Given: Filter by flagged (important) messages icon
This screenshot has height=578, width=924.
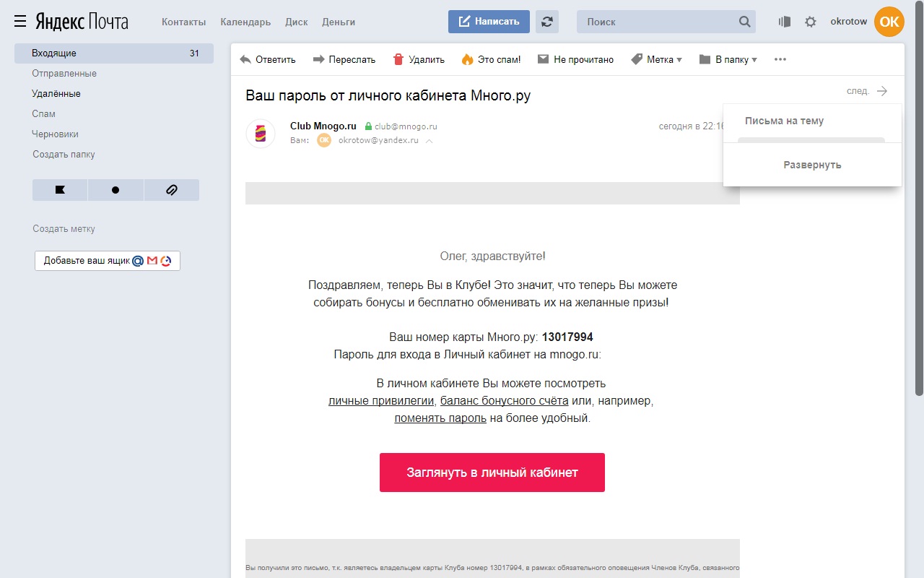Looking at the screenshot, I should [x=60, y=190].
